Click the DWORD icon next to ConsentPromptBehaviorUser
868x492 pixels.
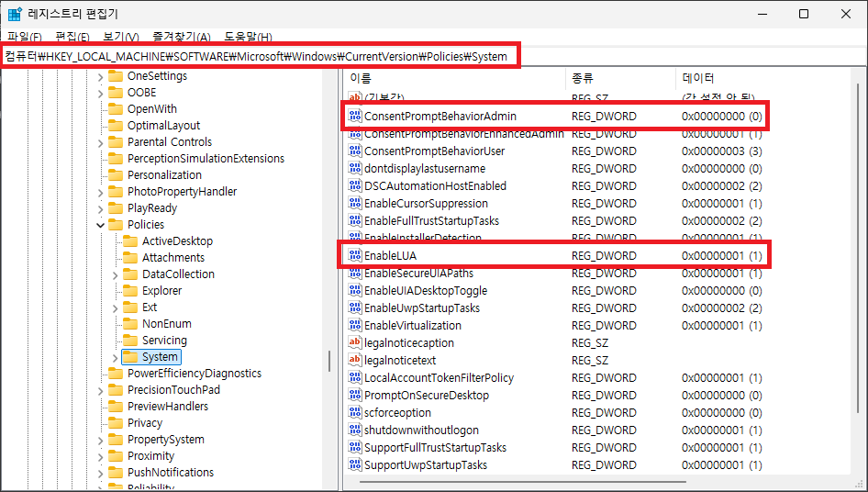coord(355,151)
